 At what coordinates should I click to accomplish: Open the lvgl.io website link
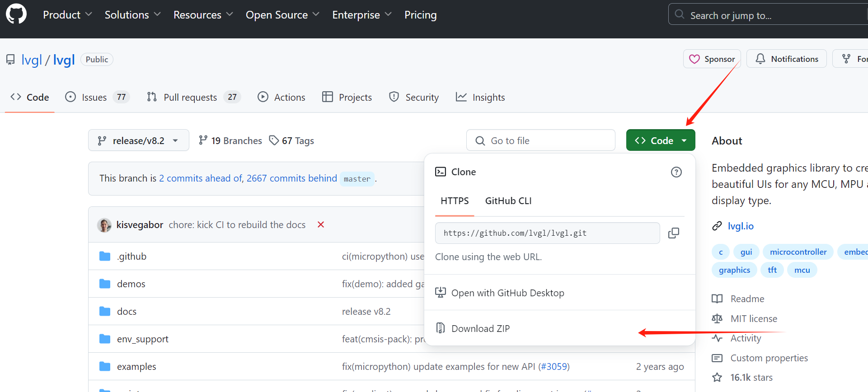coord(741,226)
